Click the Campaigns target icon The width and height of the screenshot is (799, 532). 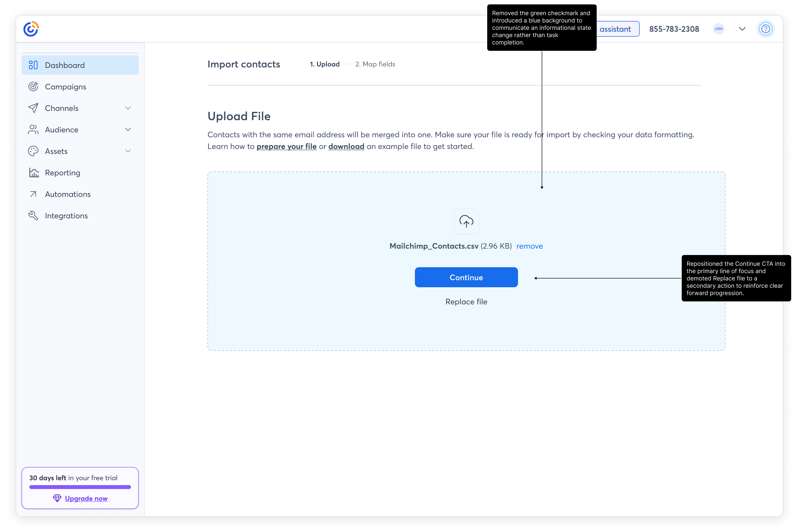point(33,86)
